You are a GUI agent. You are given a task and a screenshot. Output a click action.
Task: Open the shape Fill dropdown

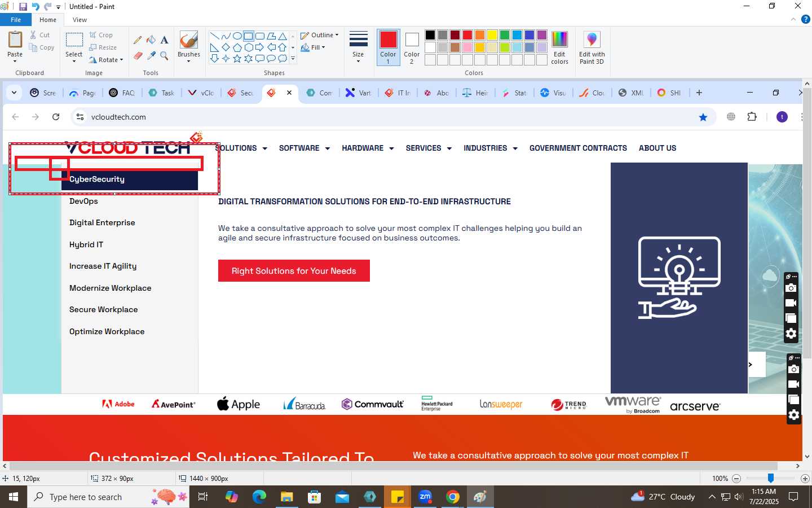313,47
